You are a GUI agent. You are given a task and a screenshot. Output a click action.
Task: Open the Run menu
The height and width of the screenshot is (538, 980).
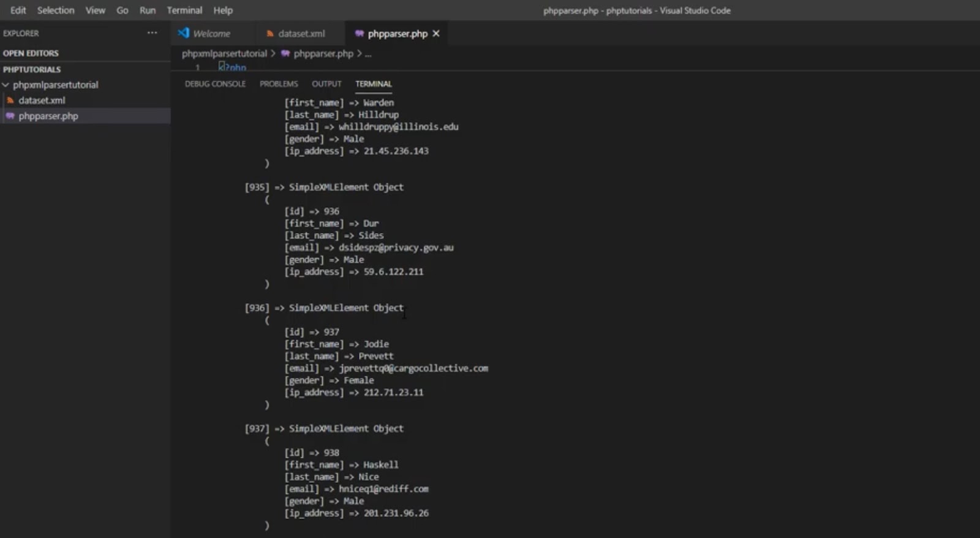point(148,10)
